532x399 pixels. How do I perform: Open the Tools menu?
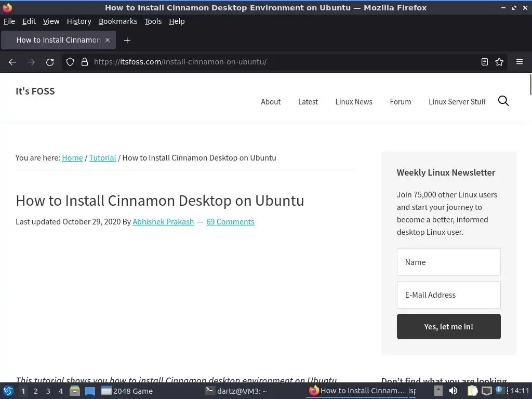click(x=153, y=21)
